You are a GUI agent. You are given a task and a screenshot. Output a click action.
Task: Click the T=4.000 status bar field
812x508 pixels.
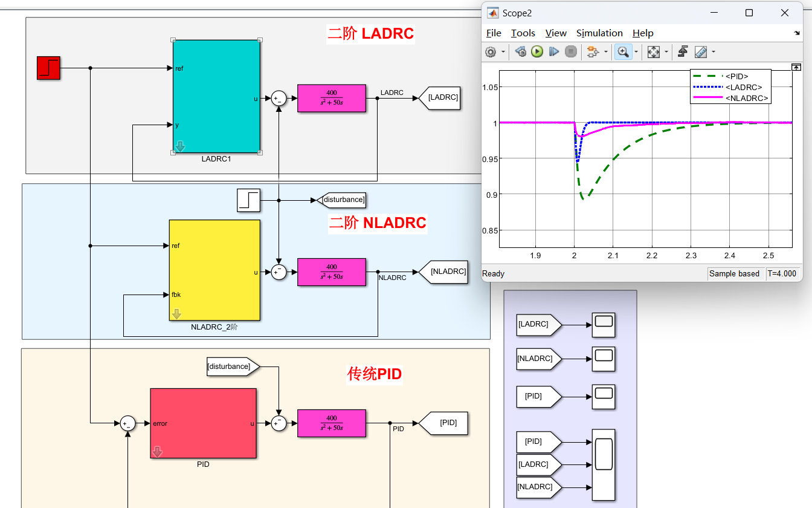coord(783,273)
